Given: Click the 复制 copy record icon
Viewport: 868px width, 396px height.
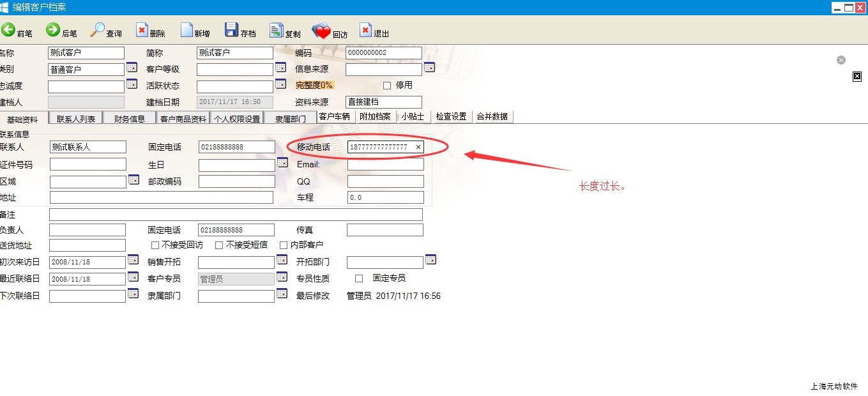Looking at the screenshot, I should (x=276, y=31).
